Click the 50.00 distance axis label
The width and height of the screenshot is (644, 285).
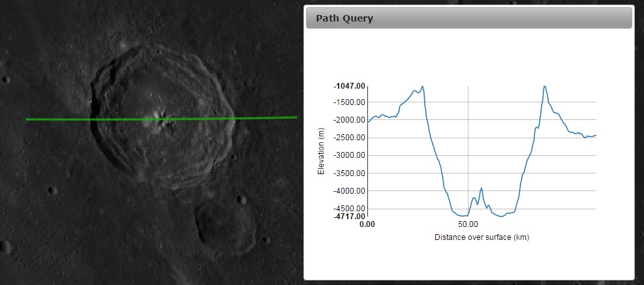pos(468,224)
